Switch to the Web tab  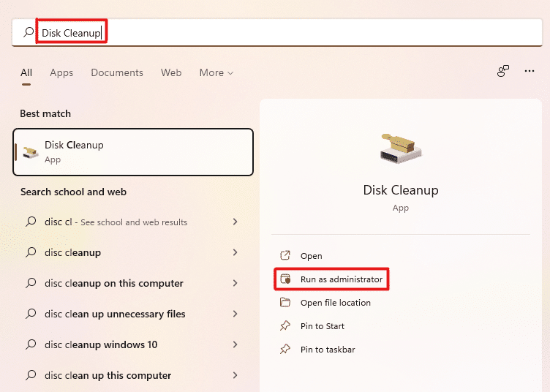(171, 72)
